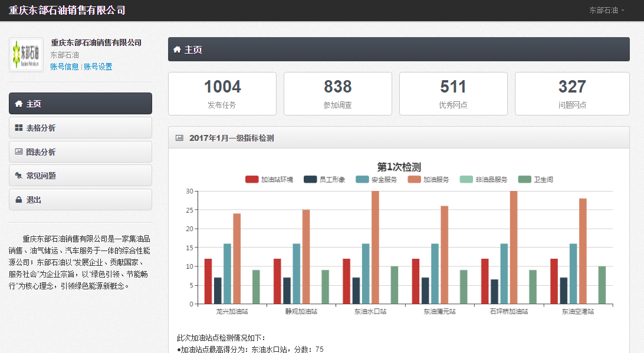Click the highest score line 东油水口站 75
This screenshot has width=644, height=353.
[x=250, y=349]
